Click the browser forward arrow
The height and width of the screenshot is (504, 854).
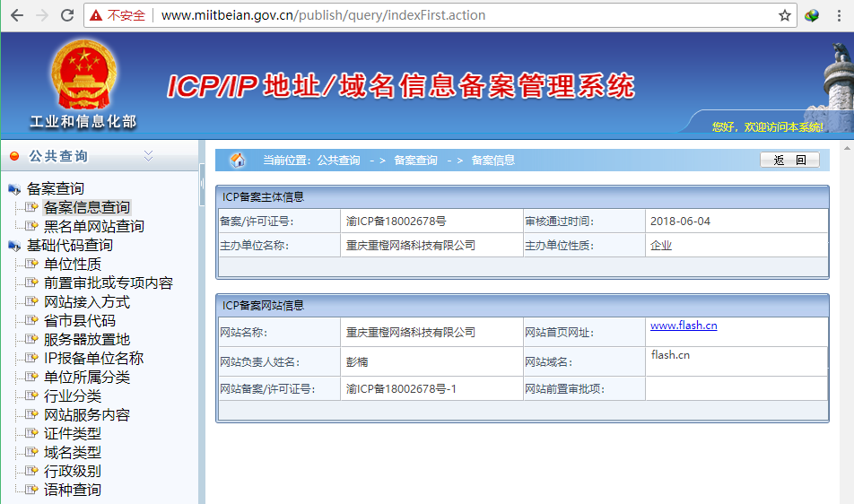(x=42, y=15)
